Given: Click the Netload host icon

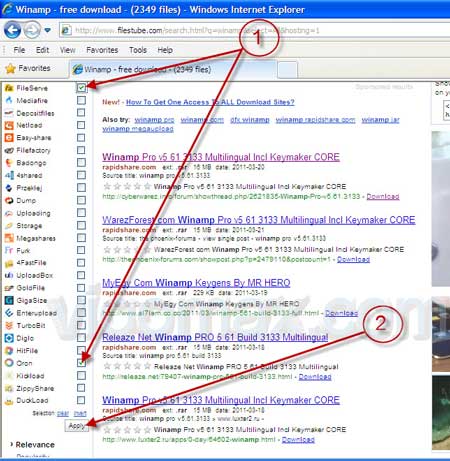Looking at the screenshot, I should pos(9,125).
